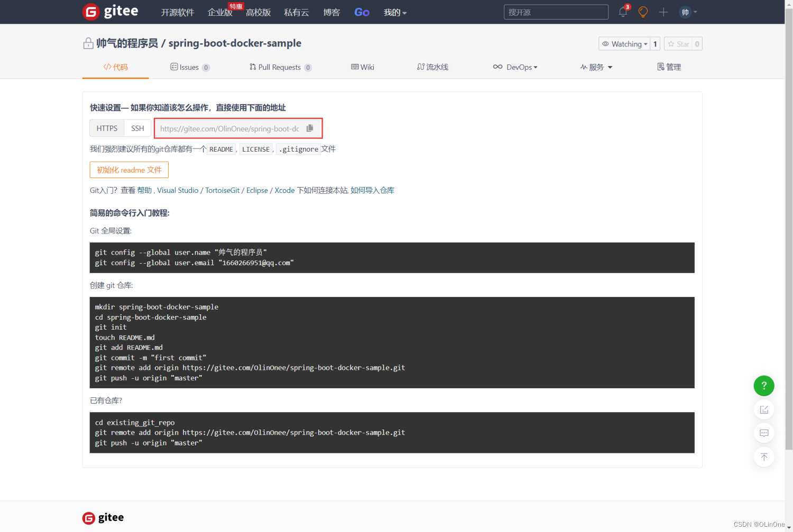Click the floating edit feedback icon
This screenshot has height=532, width=793.
click(x=764, y=409)
